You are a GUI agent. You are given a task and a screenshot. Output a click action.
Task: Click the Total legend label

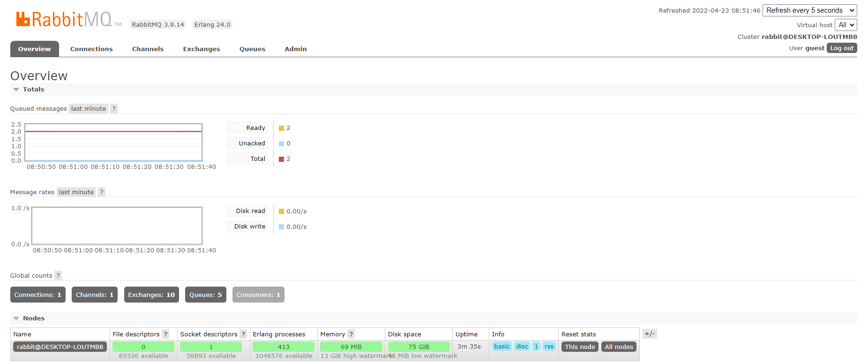247,159
